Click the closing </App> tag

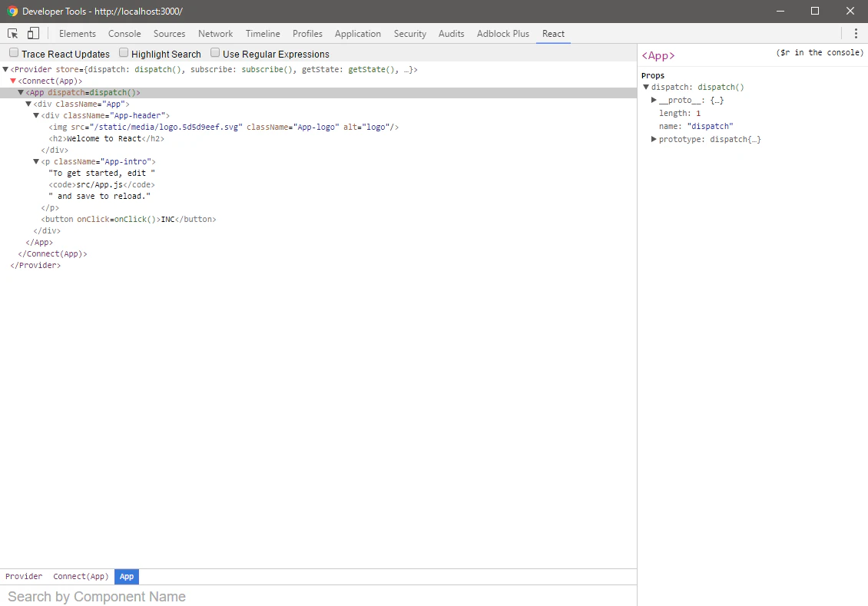[x=39, y=243]
